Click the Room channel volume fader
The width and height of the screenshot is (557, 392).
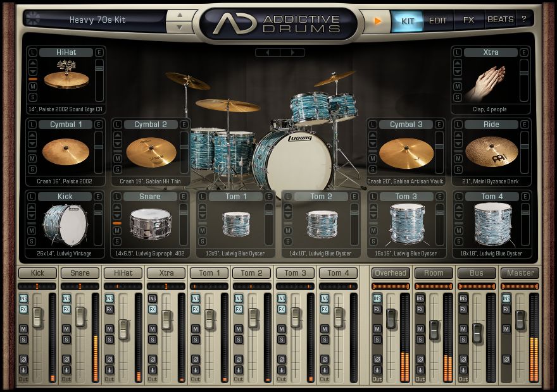(x=434, y=329)
